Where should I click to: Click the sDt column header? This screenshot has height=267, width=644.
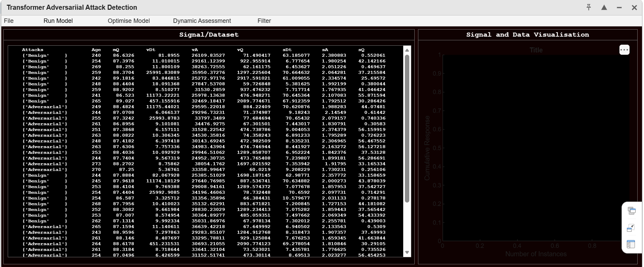(287, 50)
